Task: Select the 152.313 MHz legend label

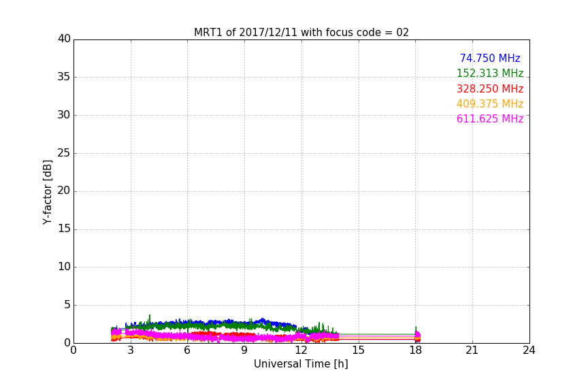Action: pos(490,73)
